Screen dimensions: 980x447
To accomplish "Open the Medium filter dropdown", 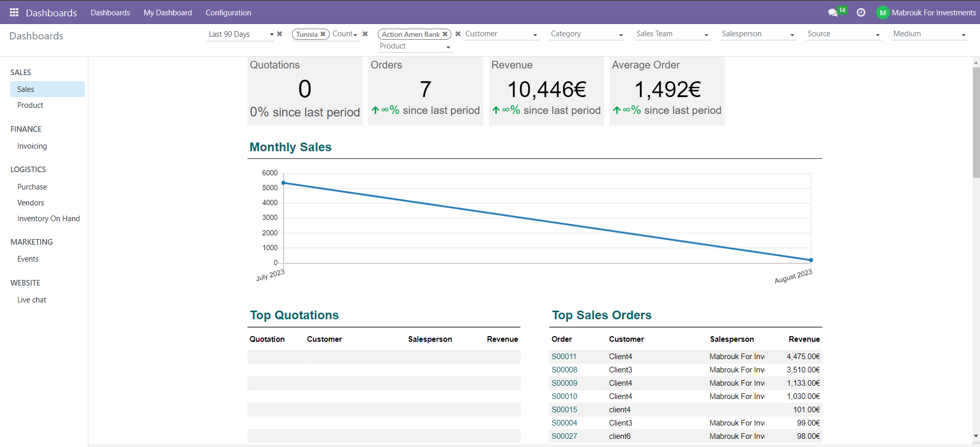I will 929,34.
